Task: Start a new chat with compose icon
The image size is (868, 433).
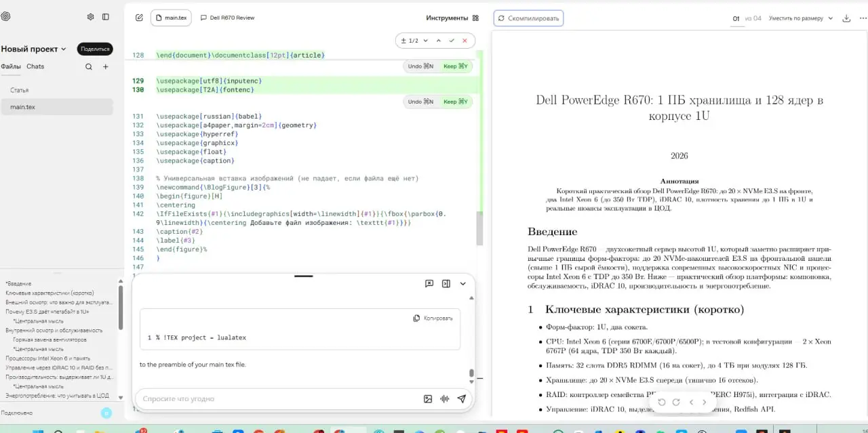Action: (x=139, y=18)
